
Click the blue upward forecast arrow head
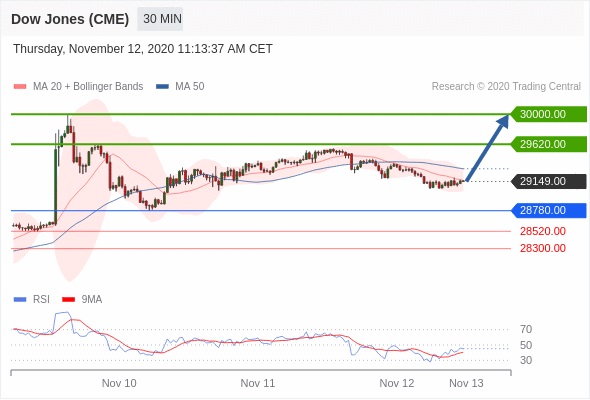click(502, 122)
